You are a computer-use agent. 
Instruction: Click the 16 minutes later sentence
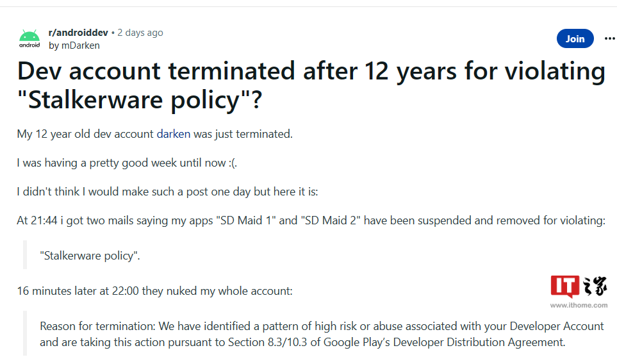coord(154,291)
